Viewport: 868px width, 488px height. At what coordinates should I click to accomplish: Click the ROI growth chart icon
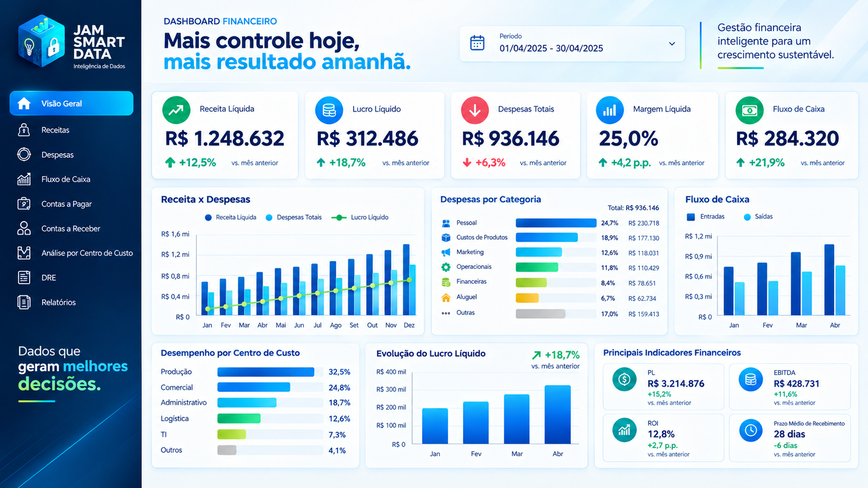point(625,430)
